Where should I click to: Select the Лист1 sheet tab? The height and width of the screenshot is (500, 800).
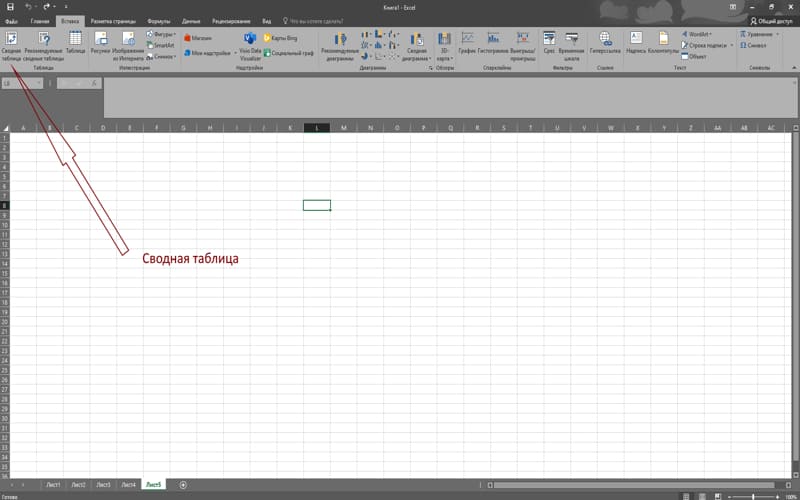[x=54, y=485]
